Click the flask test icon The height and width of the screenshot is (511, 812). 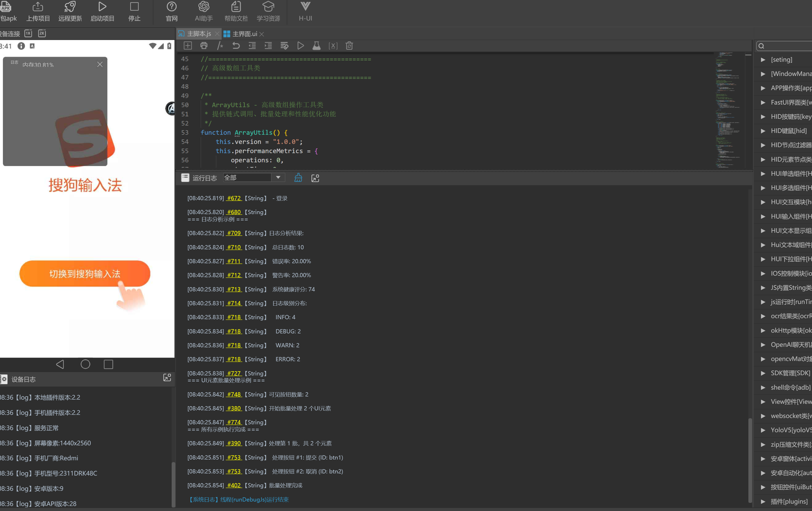tap(316, 46)
